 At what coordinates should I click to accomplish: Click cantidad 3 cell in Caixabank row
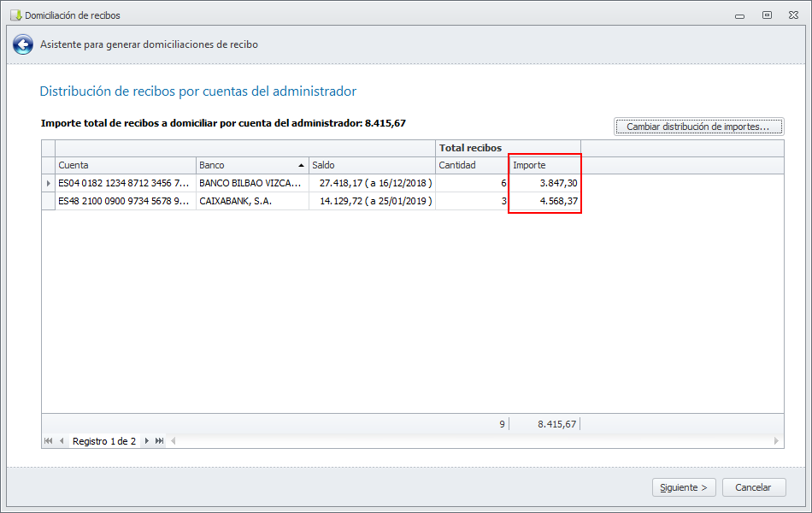473,201
